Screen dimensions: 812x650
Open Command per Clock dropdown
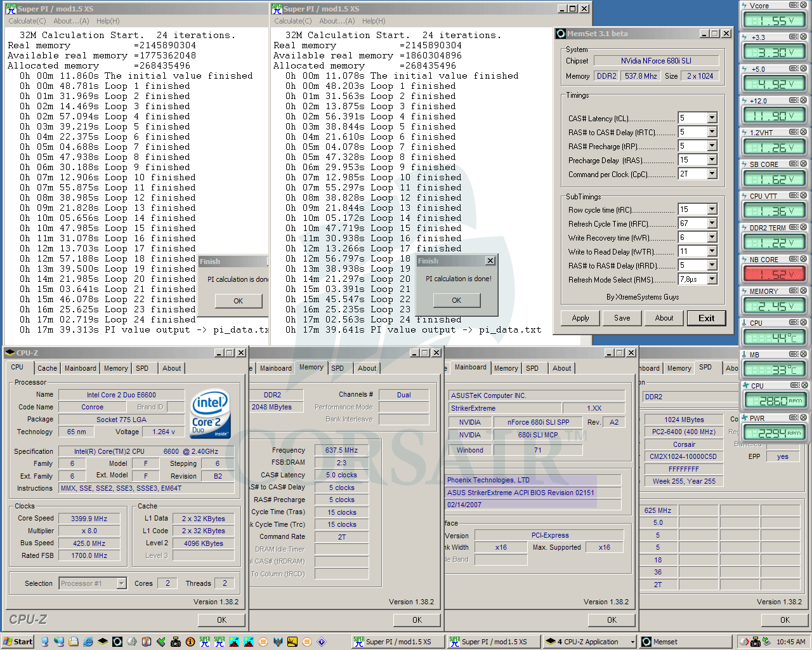(712, 174)
